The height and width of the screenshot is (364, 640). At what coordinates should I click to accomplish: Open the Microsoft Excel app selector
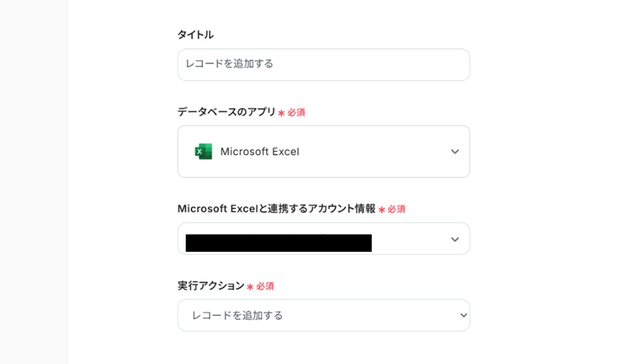click(323, 151)
